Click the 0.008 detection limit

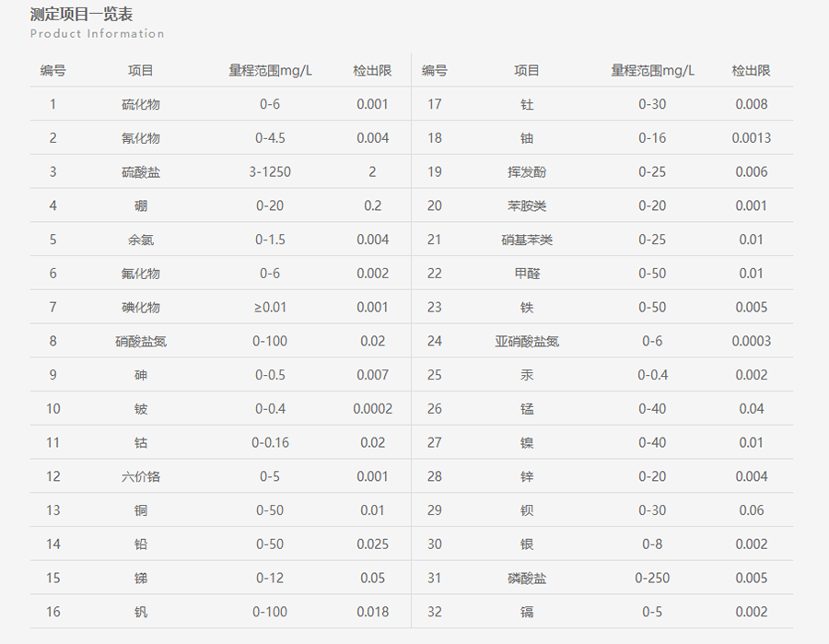pyautogui.click(x=752, y=104)
